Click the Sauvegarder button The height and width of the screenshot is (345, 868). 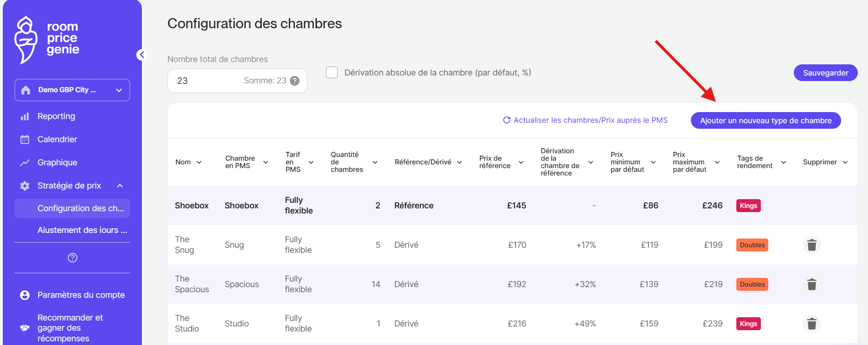(x=825, y=73)
